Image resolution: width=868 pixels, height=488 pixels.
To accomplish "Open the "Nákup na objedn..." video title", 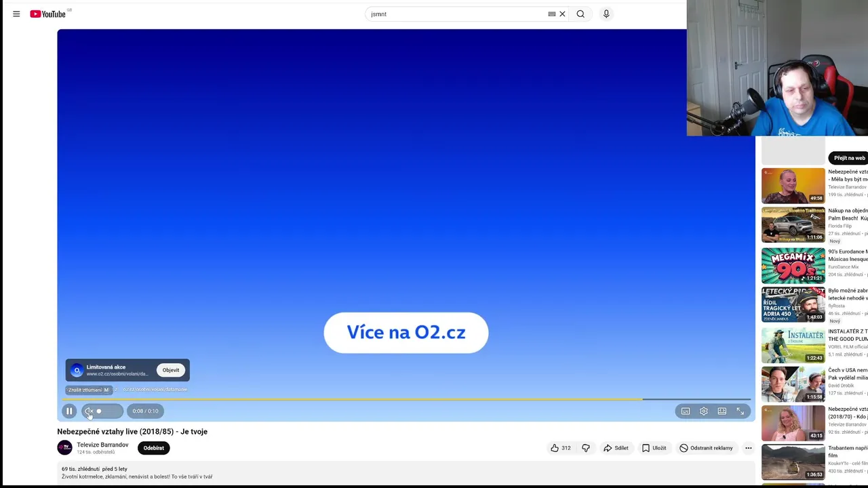I will point(848,214).
